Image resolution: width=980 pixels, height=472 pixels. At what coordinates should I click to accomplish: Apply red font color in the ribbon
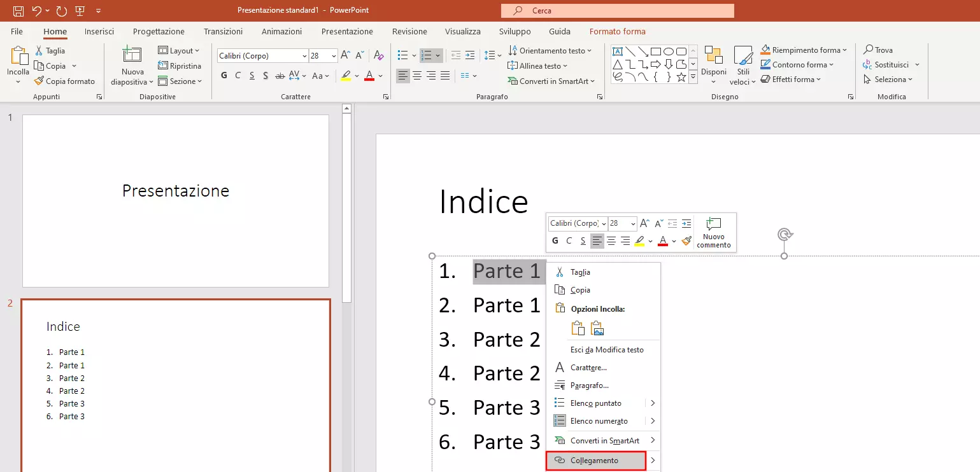pyautogui.click(x=369, y=76)
